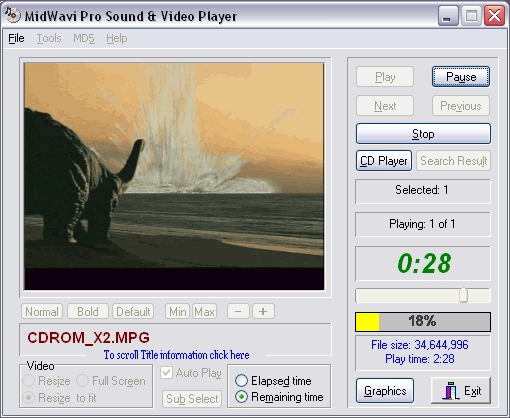
Task: Open the CD Player
Action: click(384, 161)
